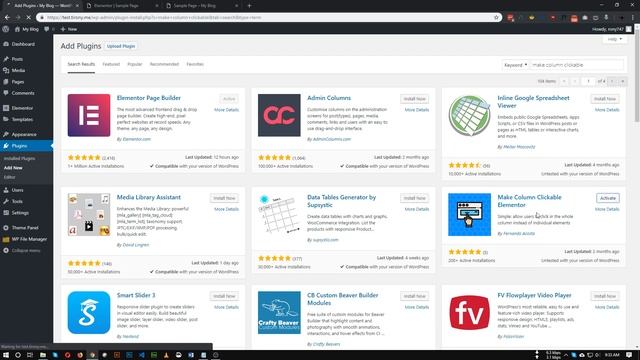Switch to Sample Page My Blog browser tab
Screen dimensions: 640x360
(x=201, y=6)
